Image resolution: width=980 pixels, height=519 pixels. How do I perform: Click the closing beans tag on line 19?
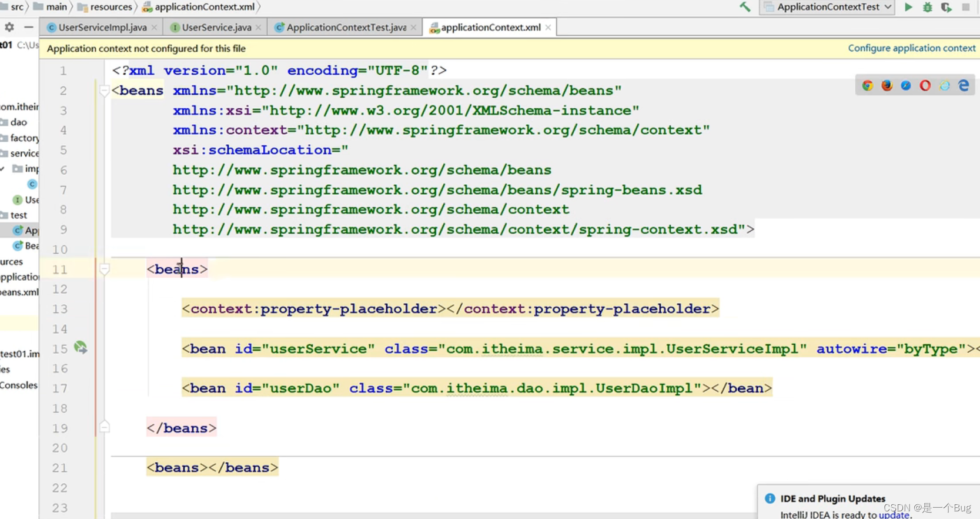coord(182,428)
